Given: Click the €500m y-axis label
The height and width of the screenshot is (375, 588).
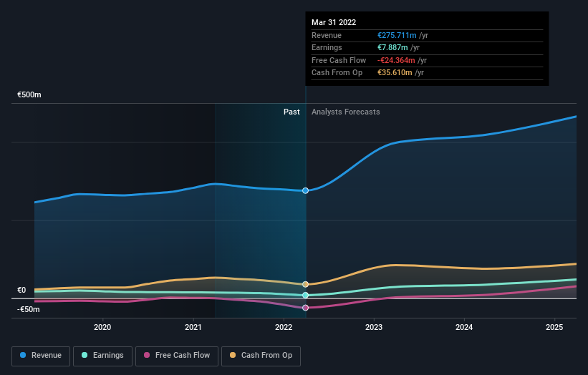Looking at the screenshot, I should pyautogui.click(x=29, y=94).
